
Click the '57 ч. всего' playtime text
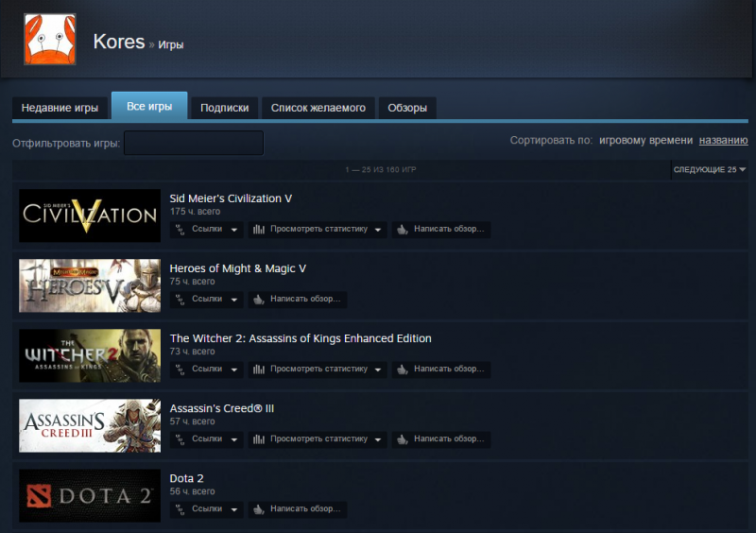193,421
